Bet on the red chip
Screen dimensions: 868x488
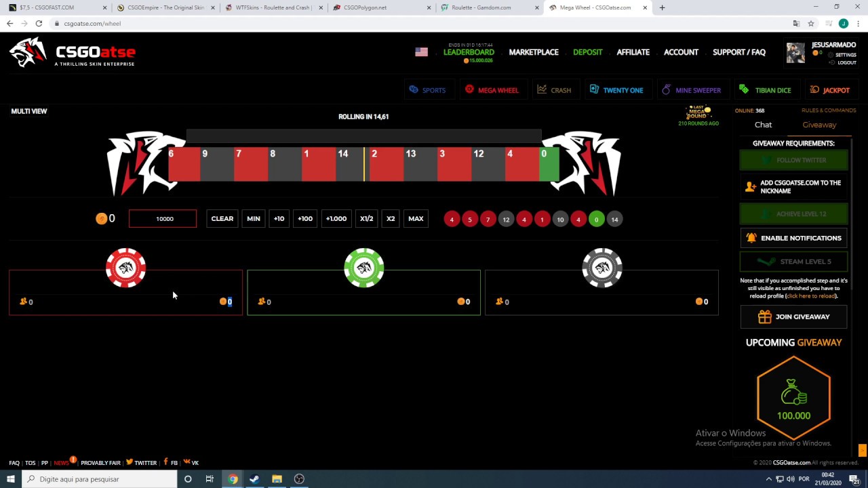(x=125, y=268)
